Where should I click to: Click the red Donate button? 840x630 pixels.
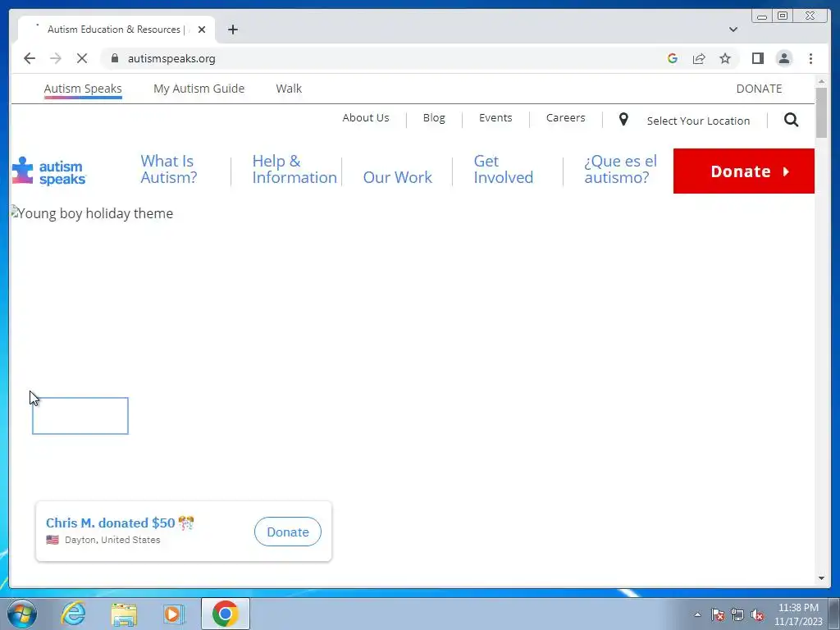click(743, 171)
